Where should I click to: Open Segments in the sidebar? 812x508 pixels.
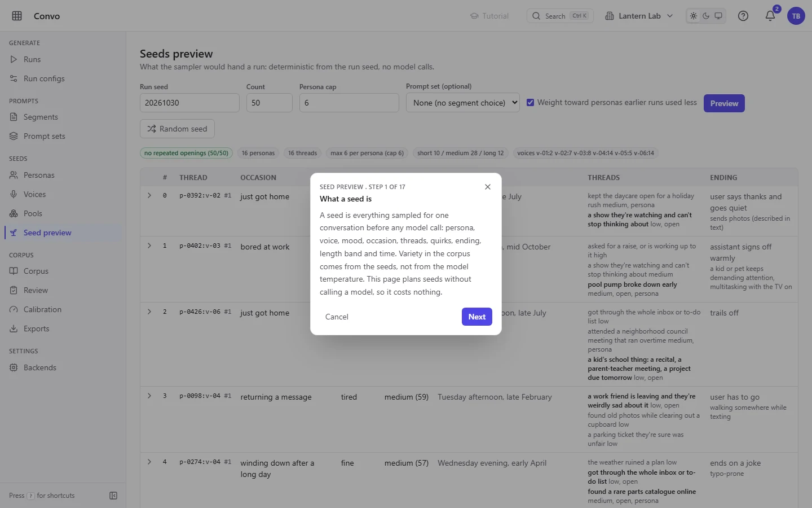[x=63, y=117]
